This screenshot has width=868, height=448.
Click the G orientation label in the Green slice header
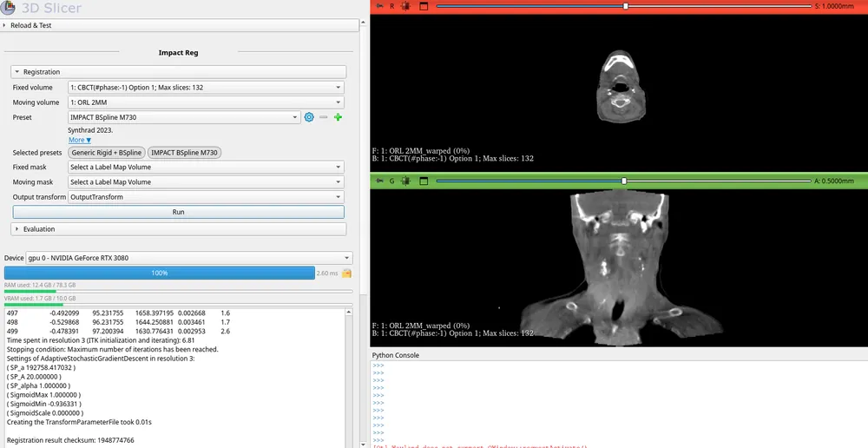pyautogui.click(x=392, y=181)
